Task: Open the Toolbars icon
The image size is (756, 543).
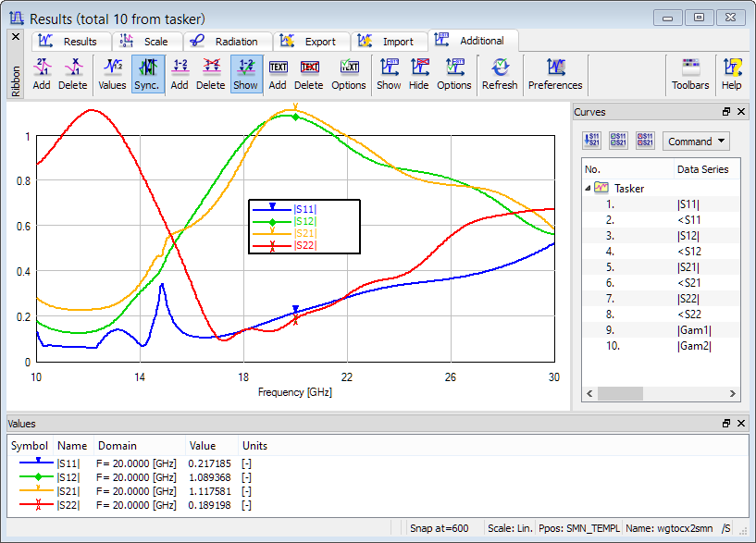Action: point(690,74)
